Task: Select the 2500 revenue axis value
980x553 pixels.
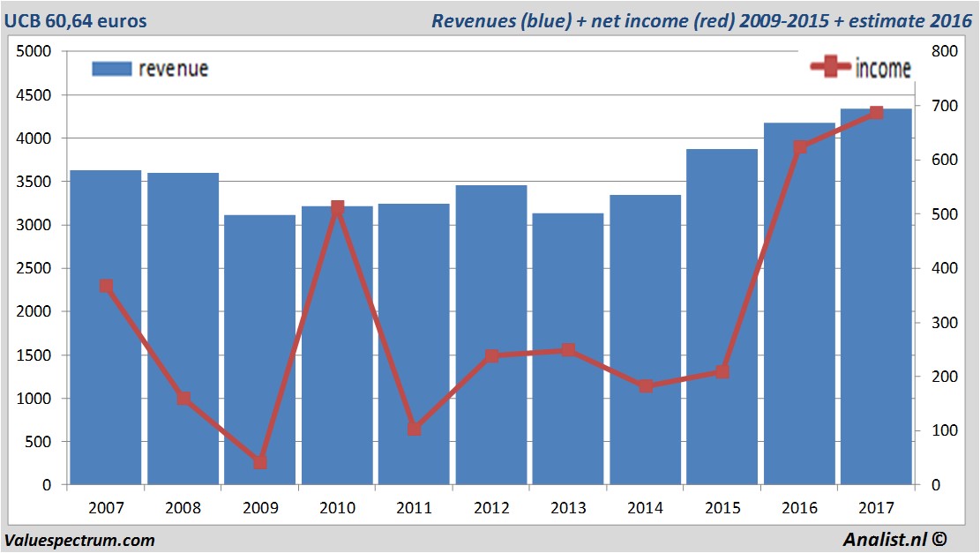Action: tap(34, 268)
